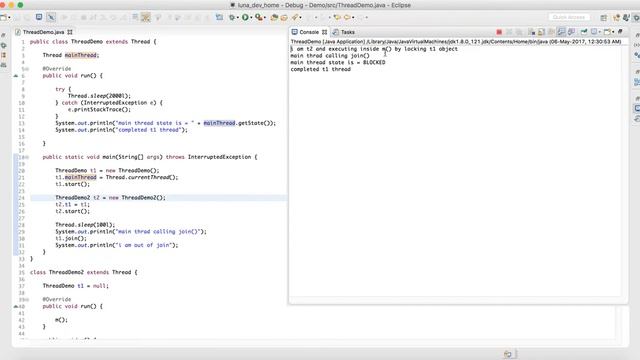Click the monitor icon in main toolbar
The image size is (640, 360).
39,17
